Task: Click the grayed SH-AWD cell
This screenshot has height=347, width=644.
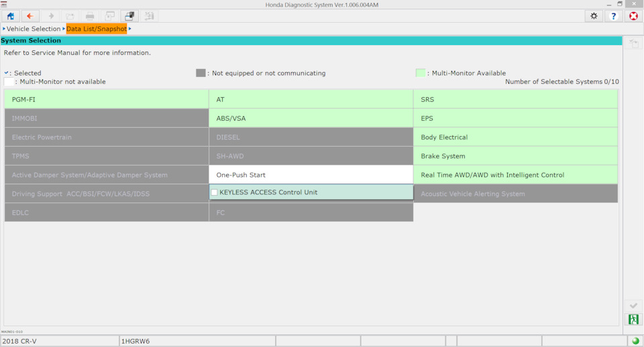Action: (311, 156)
